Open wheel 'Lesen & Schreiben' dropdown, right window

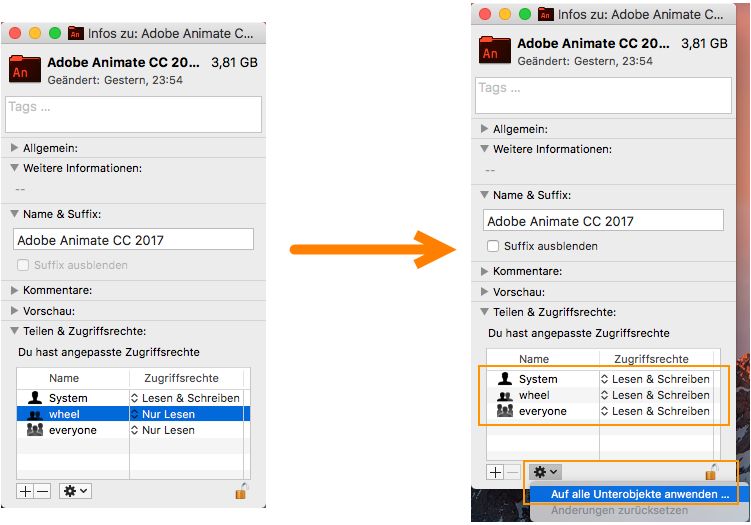(x=655, y=395)
